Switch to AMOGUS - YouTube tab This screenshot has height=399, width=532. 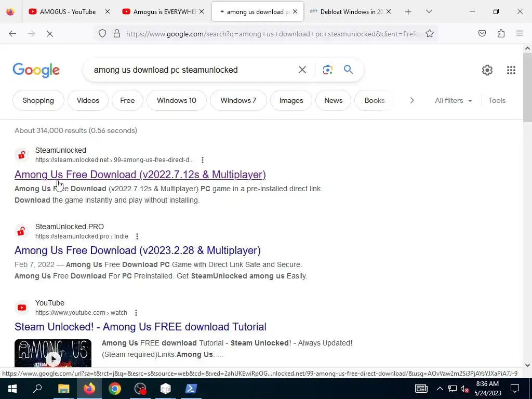[68, 11]
